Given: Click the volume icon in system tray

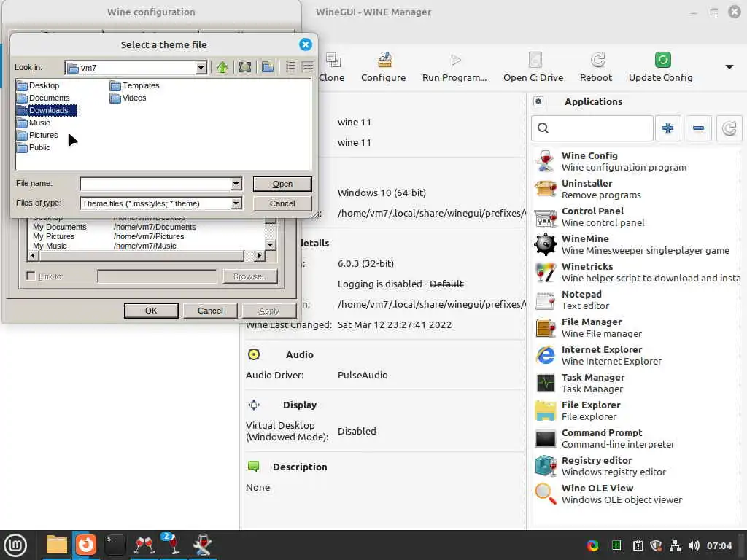Looking at the screenshot, I should (694, 545).
